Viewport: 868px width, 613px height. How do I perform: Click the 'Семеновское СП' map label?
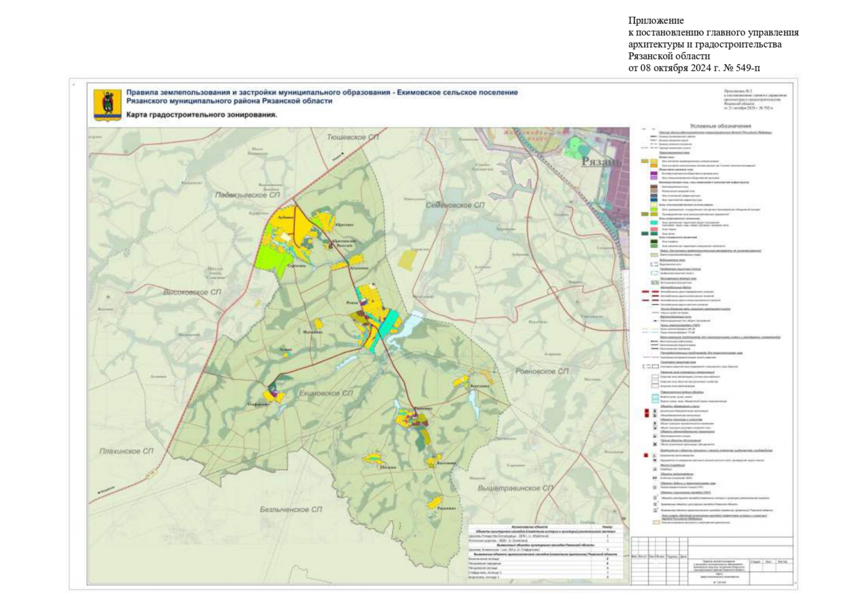pyautogui.click(x=454, y=205)
